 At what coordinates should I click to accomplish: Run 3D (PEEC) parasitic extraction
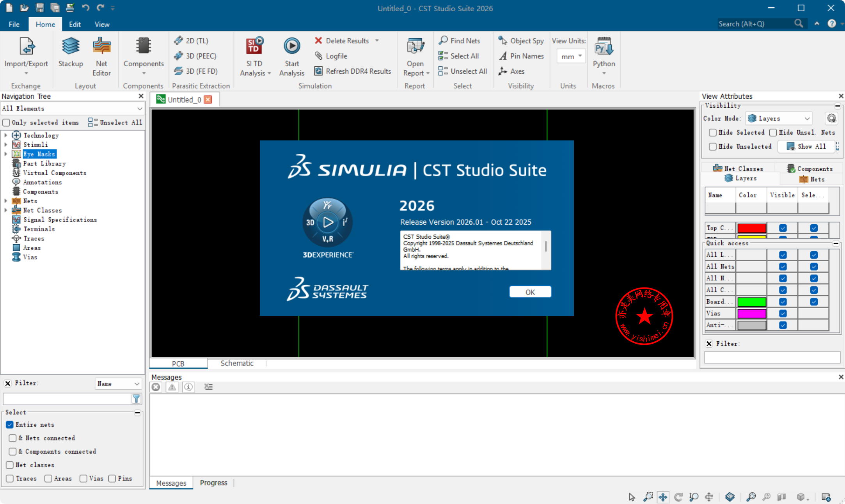point(196,56)
